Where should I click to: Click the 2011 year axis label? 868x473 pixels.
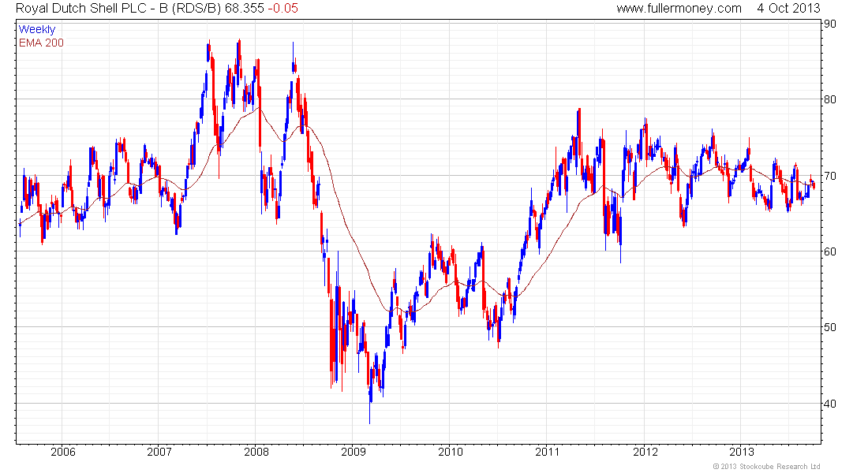pyautogui.click(x=547, y=452)
